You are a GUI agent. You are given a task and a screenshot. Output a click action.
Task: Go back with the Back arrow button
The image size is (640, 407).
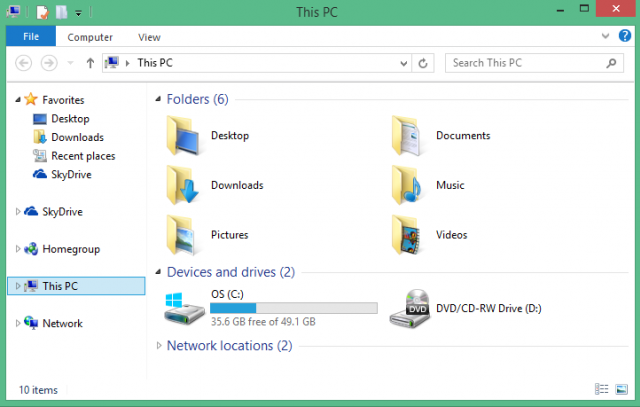(24, 63)
